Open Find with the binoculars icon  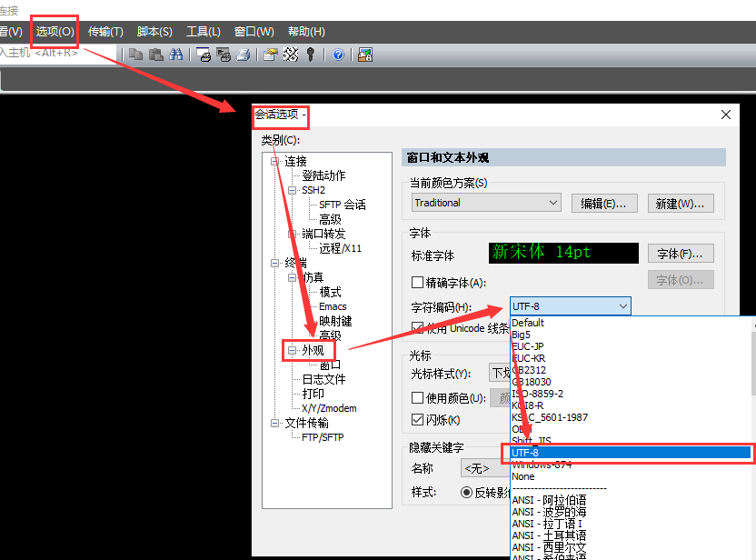click(x=176, y=55)
